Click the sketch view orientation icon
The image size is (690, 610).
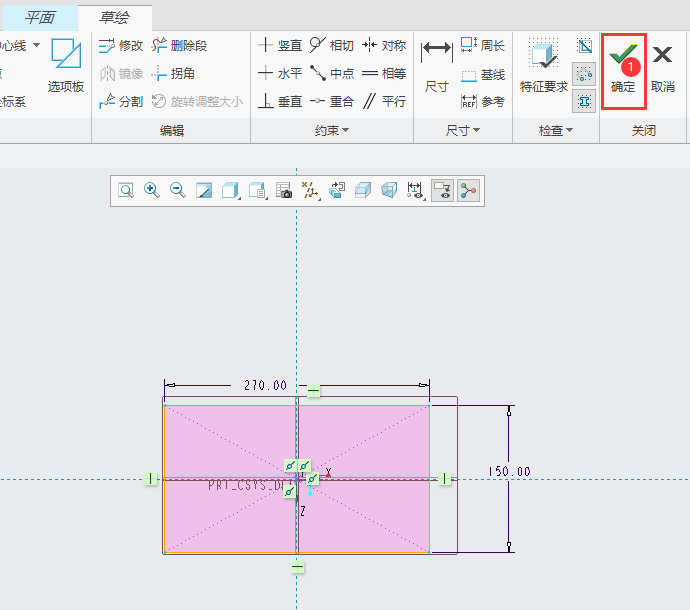pyautogui.click(x=337, y=191)
